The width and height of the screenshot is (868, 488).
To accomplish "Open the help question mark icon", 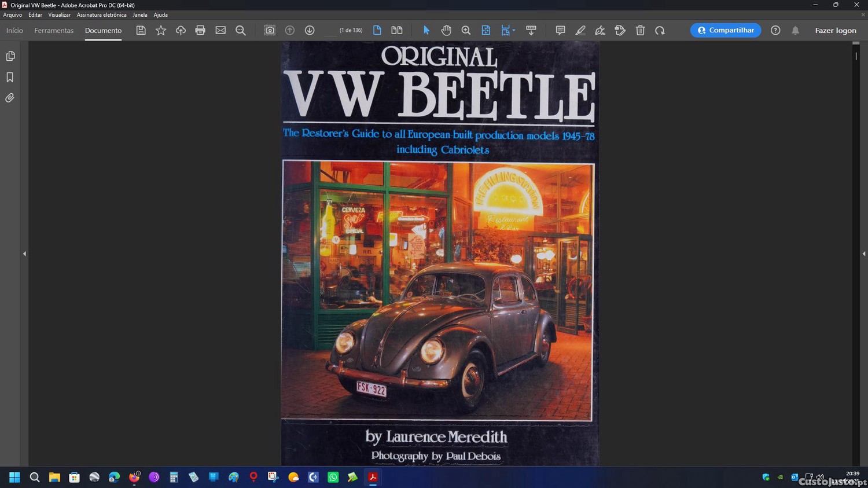I will pos(775,30).
